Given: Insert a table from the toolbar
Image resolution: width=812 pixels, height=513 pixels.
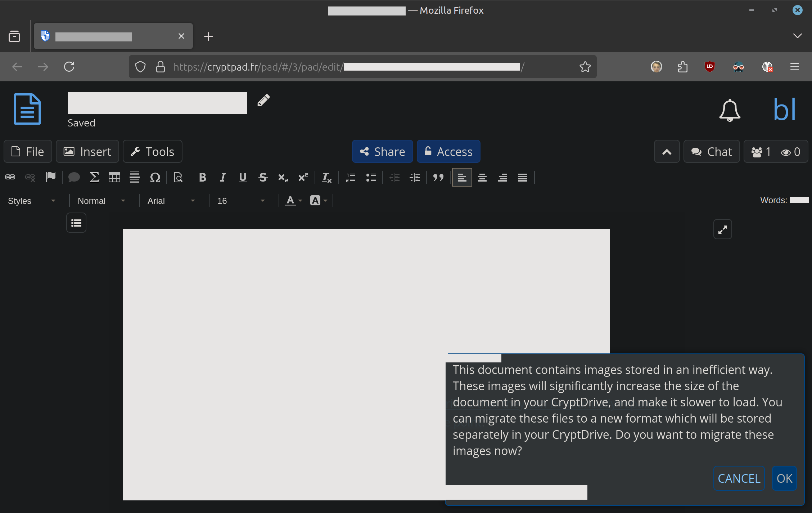Looking at the screenshot, I should tap(114, 177).
